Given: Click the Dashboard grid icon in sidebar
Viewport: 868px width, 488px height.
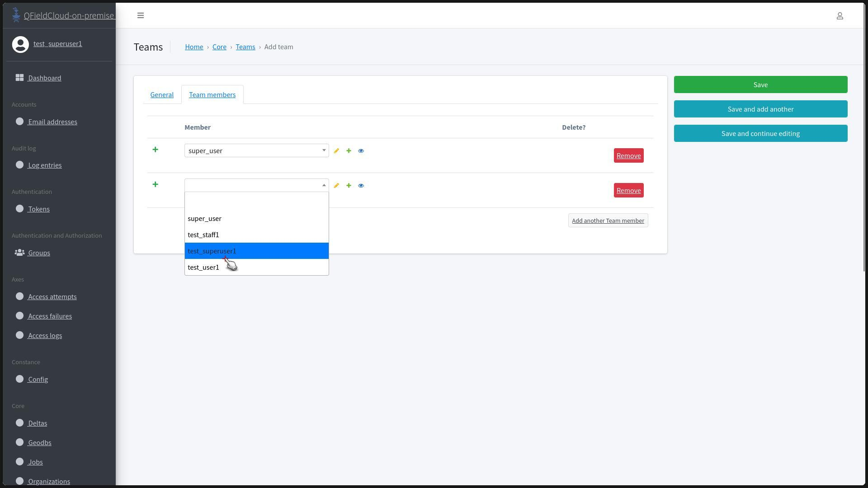Looking at the screenshot, I should click(19, 78).
